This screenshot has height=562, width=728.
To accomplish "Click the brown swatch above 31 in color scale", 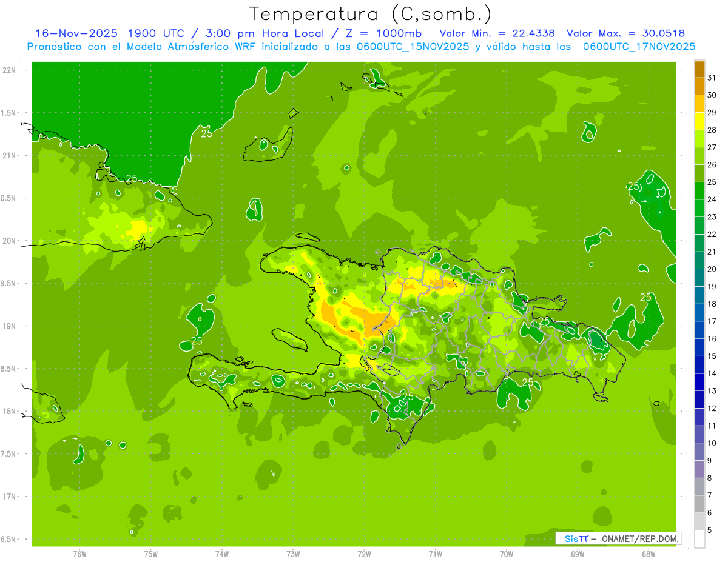I will tap(699, 69).
